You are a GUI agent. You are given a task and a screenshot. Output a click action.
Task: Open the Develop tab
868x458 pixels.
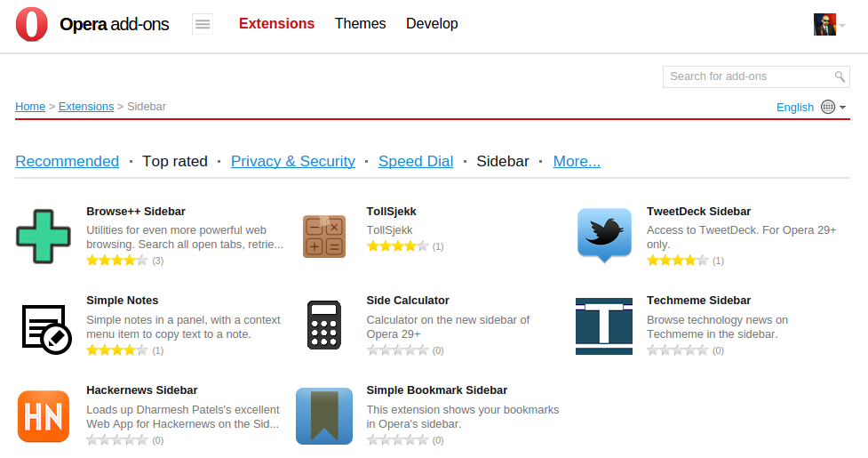(x=432, y=24)
